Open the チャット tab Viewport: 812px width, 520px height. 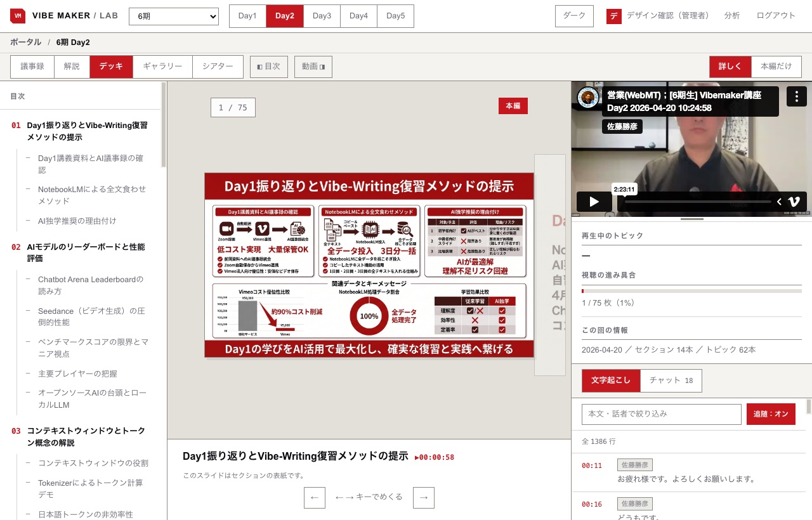(671, 380)
